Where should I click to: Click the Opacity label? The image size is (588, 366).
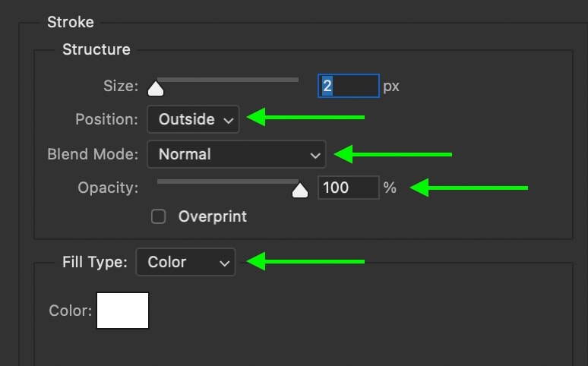point(108,188)
